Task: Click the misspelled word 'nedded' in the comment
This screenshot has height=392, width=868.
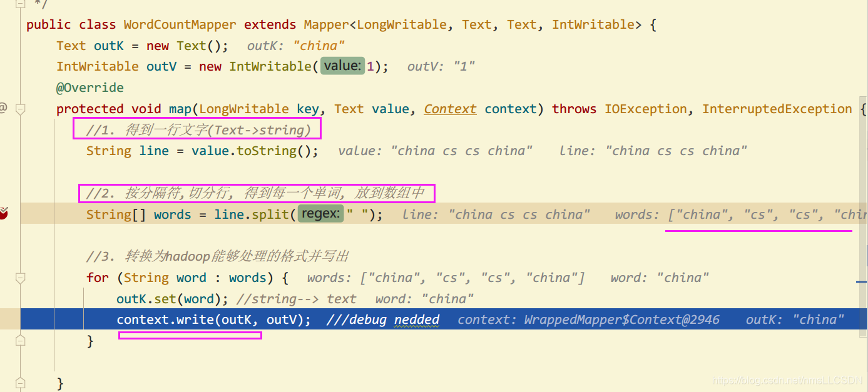Action: click(x=417, y=319)
